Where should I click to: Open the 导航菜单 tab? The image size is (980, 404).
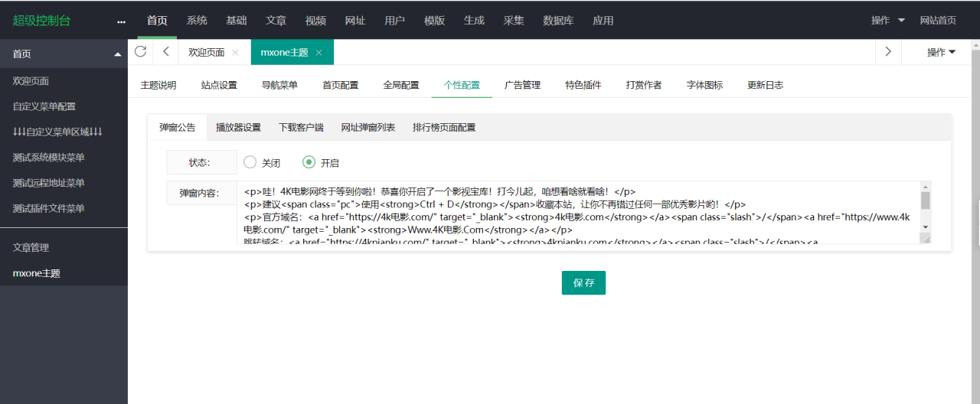[x=280, y=85]
